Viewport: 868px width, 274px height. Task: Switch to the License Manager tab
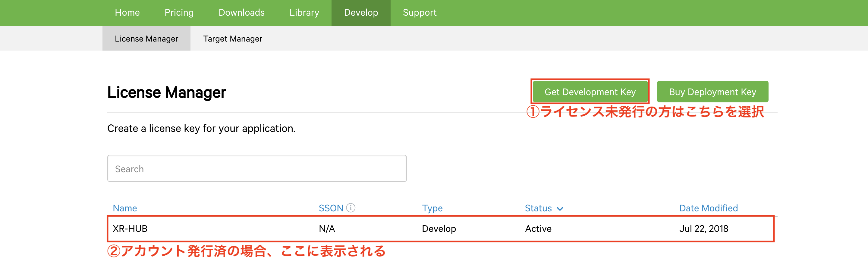[x=146, y=39]
